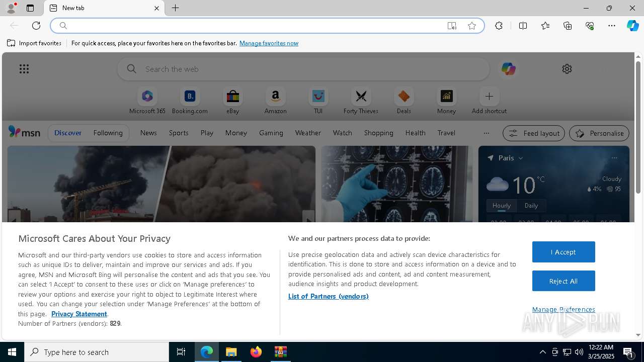The height and width of the screenshot is (362, 644).
Task: Click I Accept cookies button
Action: pos(563,252)
